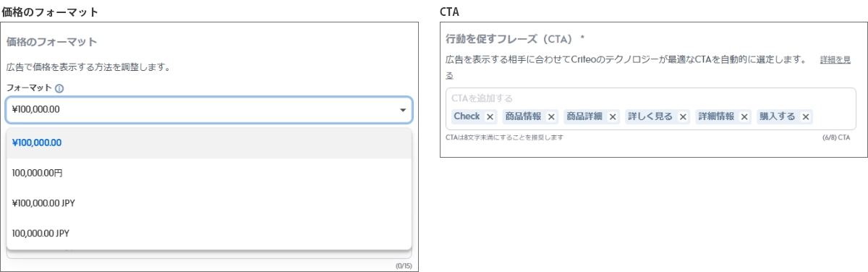868x272 pixels.
Task: Remove the 商品詳細 CTA tag
Action: coord(613,116)
